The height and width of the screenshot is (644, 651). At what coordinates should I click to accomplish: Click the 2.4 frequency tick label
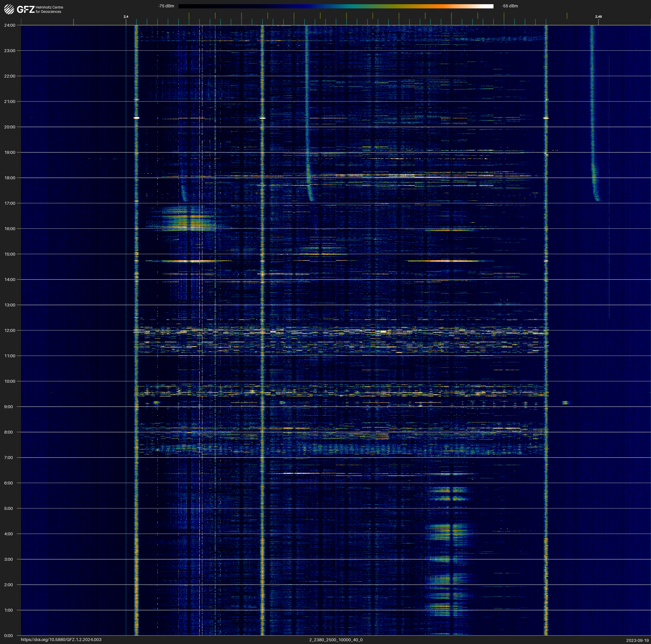[x=126, y=17]
